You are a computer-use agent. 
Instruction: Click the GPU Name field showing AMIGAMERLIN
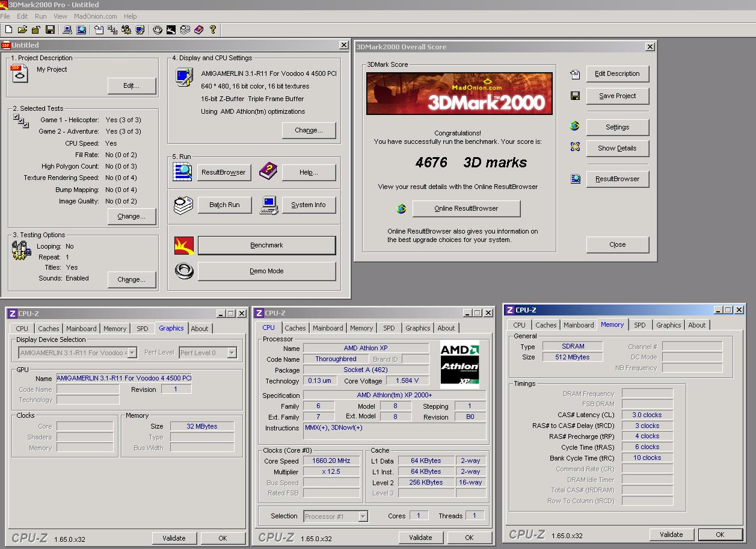(124, 378)
